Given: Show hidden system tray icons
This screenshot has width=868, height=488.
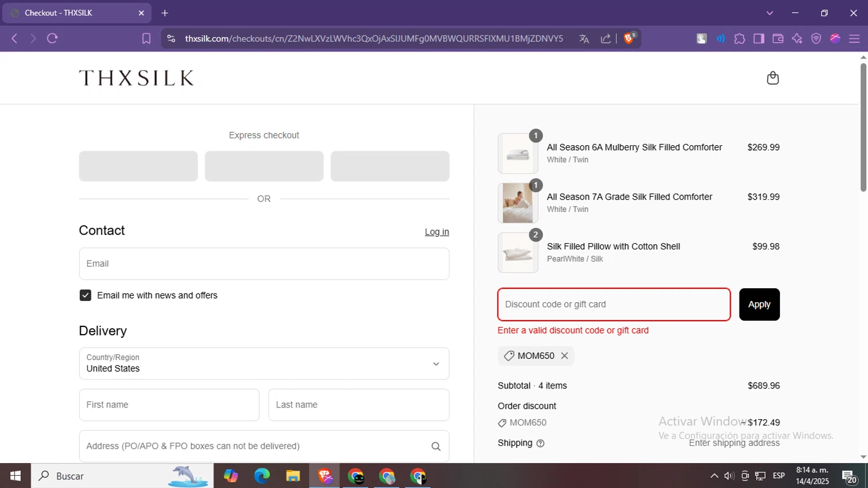Looking at the screenshot, I should [714, 476].
